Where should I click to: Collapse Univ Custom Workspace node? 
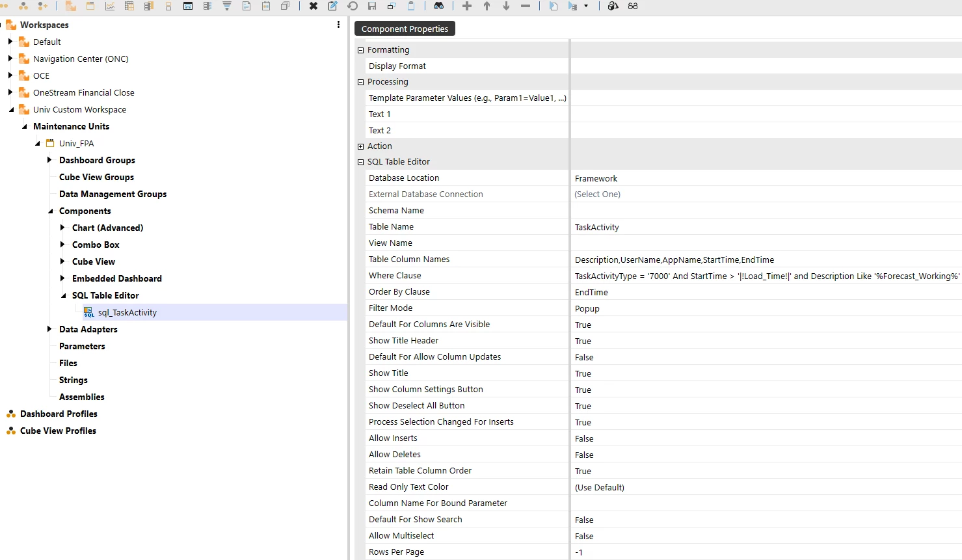(x=11, y=109)
